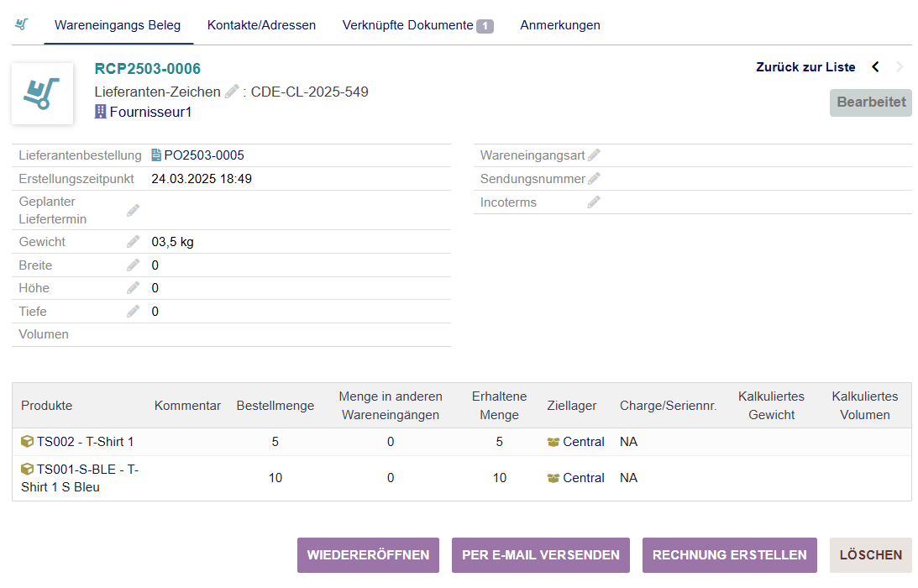Open supplier order PO2503-0005 link
Screen dimensions: 918x588
pyautogui.click(x=203, y=155)
